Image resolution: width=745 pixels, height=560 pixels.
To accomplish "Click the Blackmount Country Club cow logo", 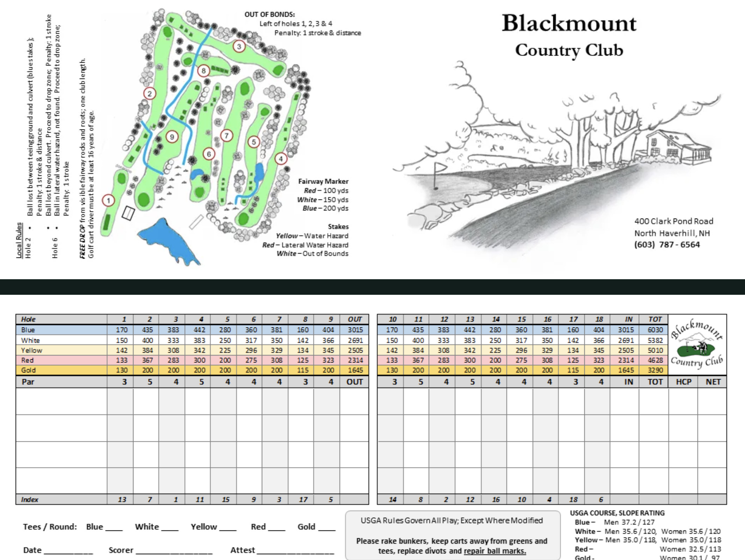I will 697,344.
